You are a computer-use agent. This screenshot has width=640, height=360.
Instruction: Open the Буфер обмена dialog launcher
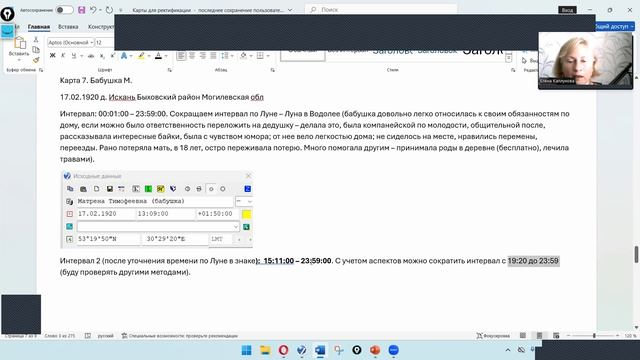tap(41, 70)
